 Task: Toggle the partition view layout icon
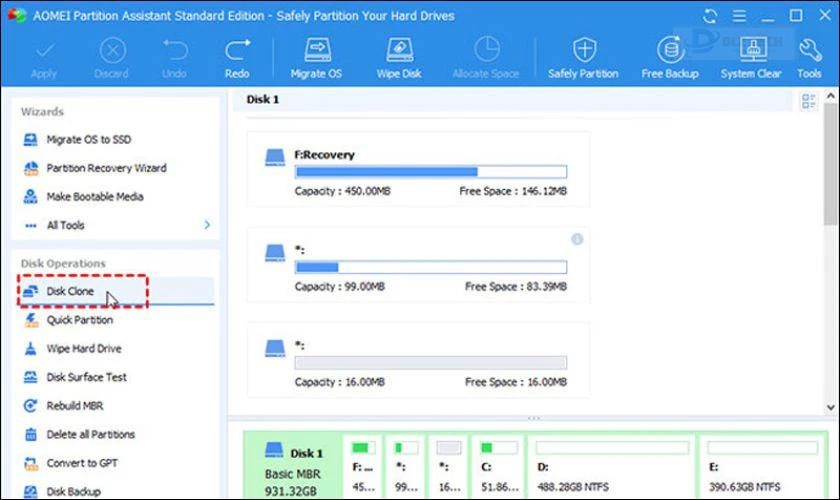[x=808, y=101]
